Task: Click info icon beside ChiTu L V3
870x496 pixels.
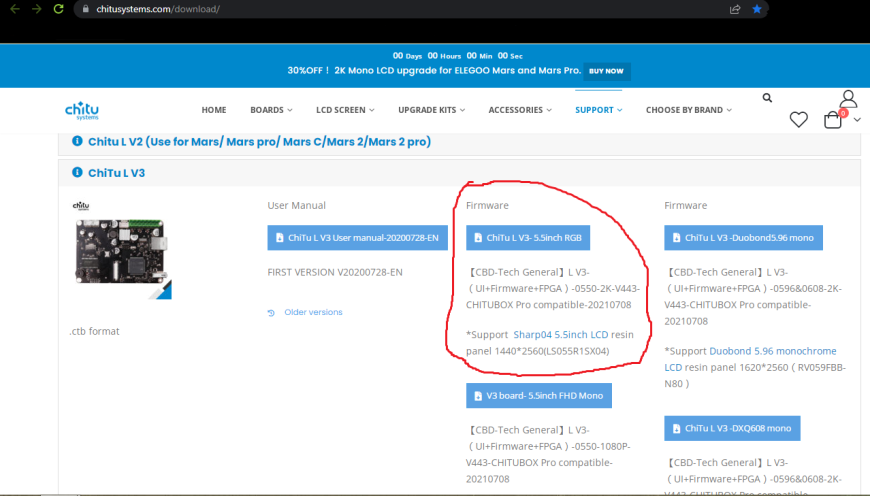Action: (77, 173)
